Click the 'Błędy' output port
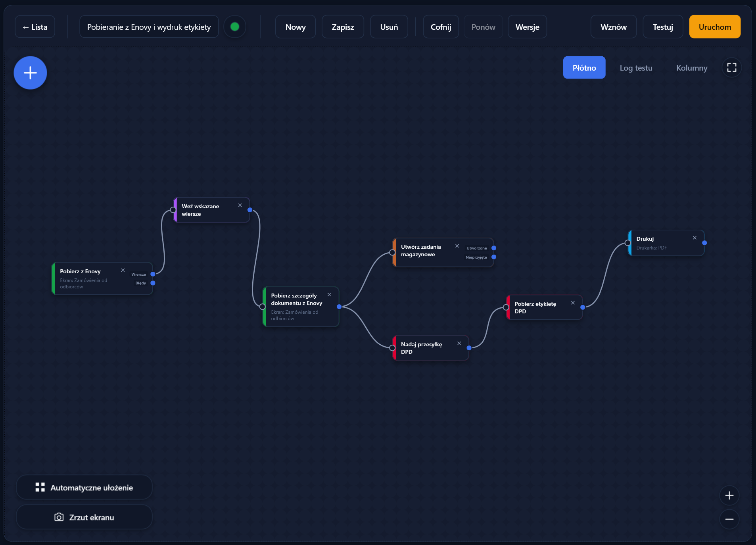Viewport: 756px width, 545px height. [153, 283]
